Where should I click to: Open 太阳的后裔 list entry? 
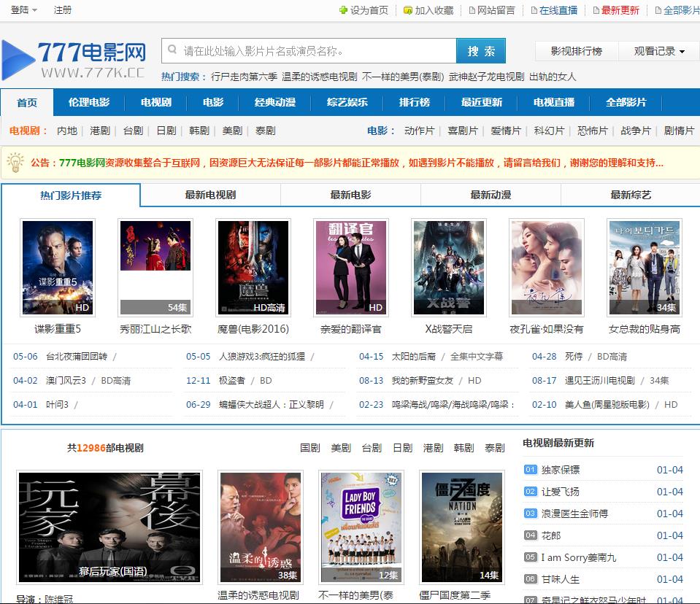click(x=413, y=357)
